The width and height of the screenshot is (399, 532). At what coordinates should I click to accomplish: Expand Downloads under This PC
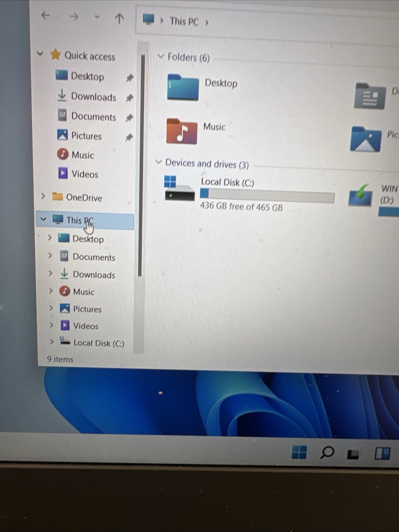[x=50, y=273]
